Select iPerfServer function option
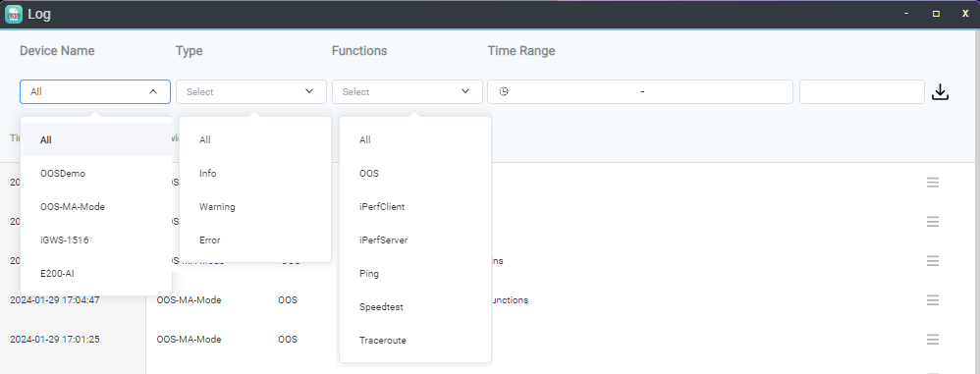Screen dimensions: 980x374 [415, 240]
